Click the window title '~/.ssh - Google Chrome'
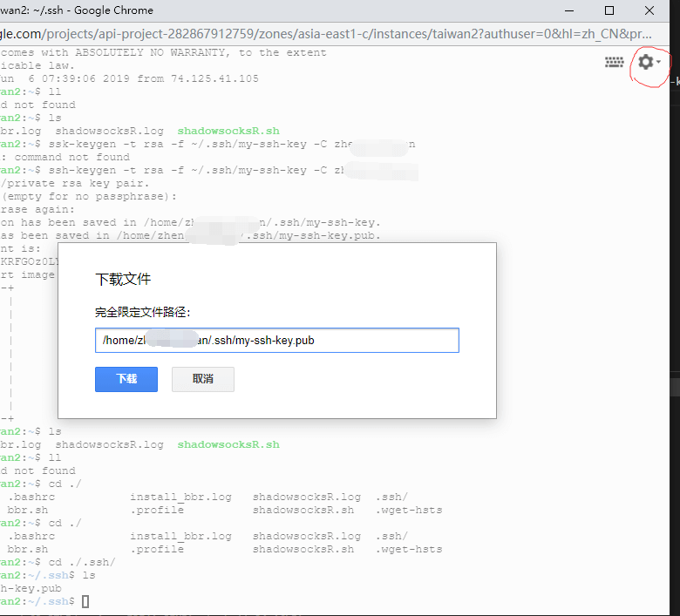The width and height of the screenshot is (680, 616). click(78, 10)
